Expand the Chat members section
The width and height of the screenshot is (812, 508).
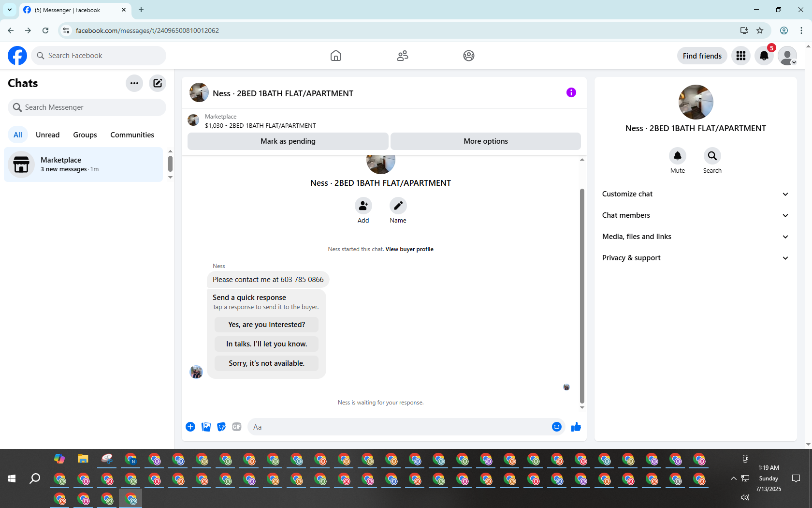[696, 215]
